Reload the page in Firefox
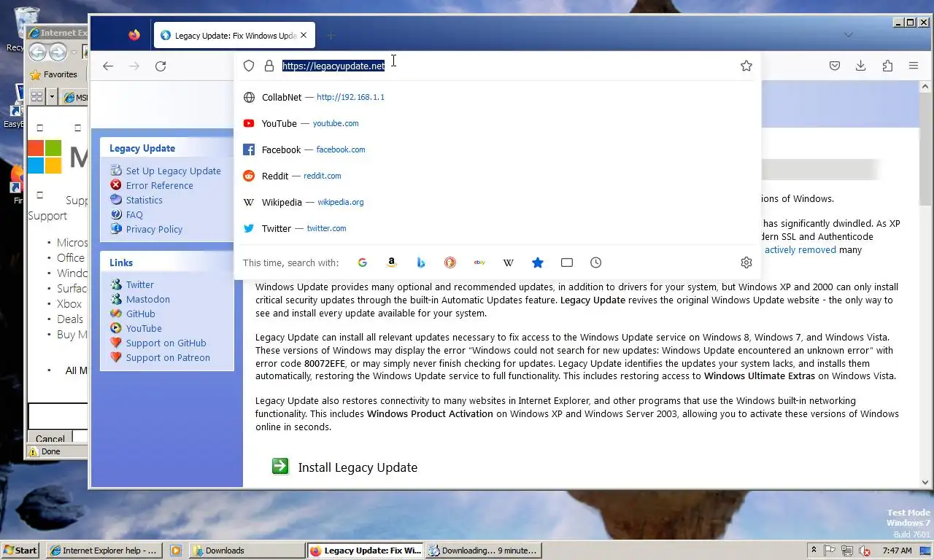Screen dimensions: 934x560 pos(161,66)
